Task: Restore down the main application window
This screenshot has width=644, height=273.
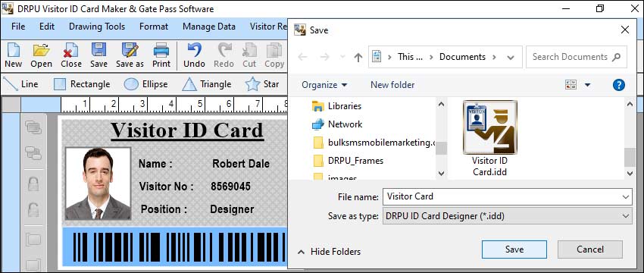Action: pyautogui.click(x=600, y=8)
